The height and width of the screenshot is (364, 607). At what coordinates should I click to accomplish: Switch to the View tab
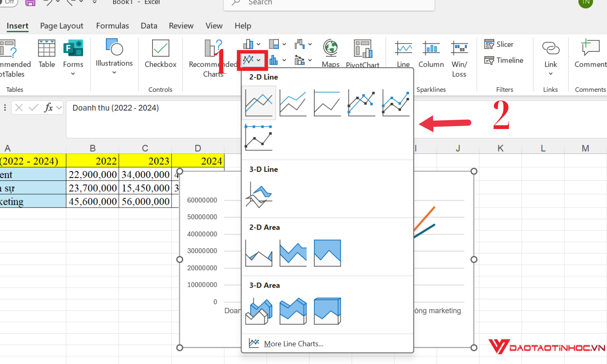[214, 26]
